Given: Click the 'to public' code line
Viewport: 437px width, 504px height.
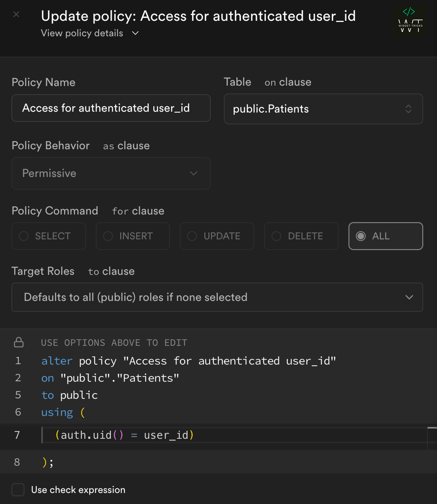Looking at the screenshot, I should click(70, 395).
